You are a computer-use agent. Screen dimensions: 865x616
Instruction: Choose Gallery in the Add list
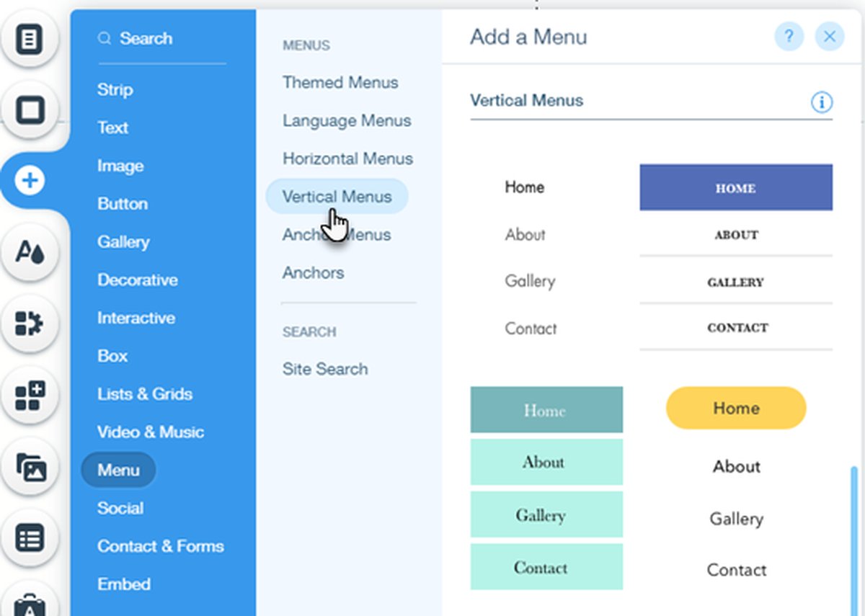point(123,242)
